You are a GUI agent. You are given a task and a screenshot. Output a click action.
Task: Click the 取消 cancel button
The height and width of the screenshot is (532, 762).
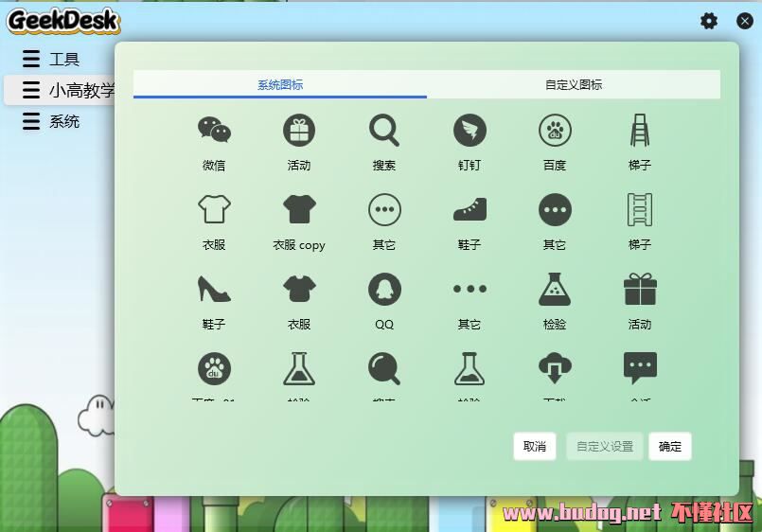(535, 446)
